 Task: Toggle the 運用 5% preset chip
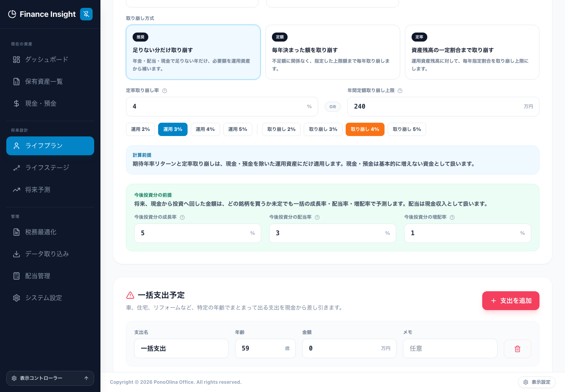pyautogui.click(x=238, y=129)
